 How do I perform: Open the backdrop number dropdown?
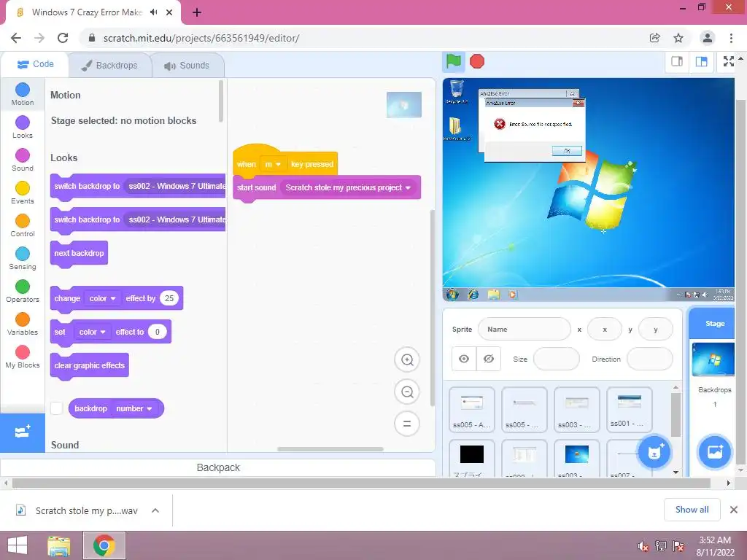(x=134, y=408)
